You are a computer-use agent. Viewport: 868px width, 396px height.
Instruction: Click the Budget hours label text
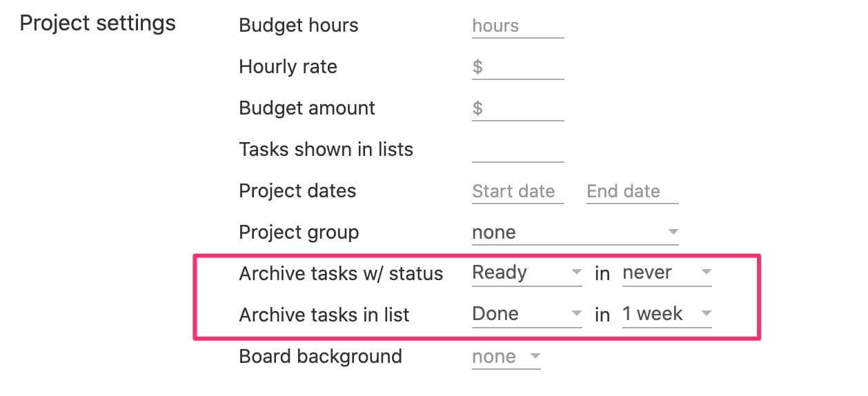(299, 26)
